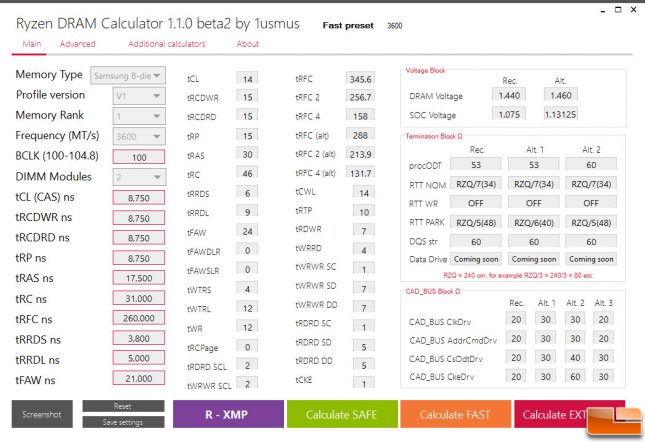Click the BCLK input field

coord(139,157)
